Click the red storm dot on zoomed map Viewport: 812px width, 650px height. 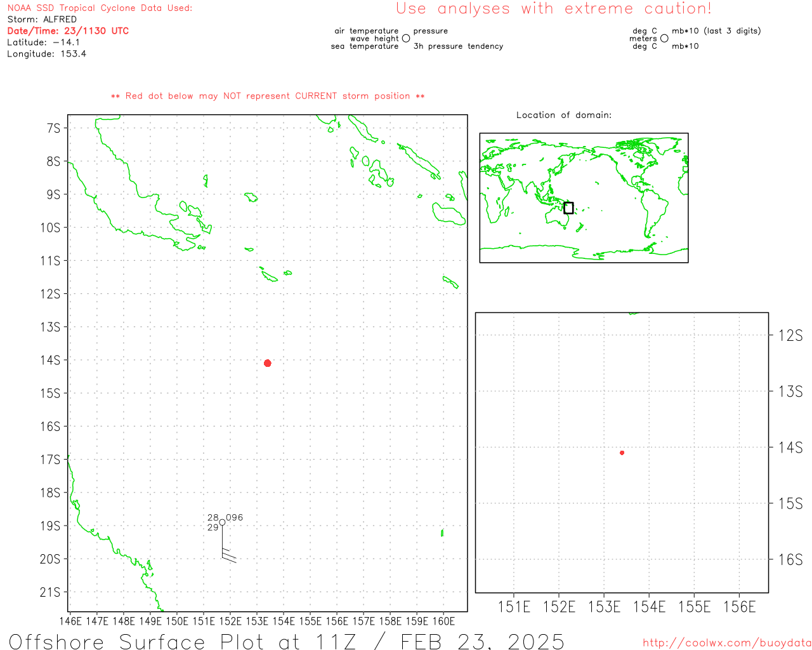tap(622, 453)
